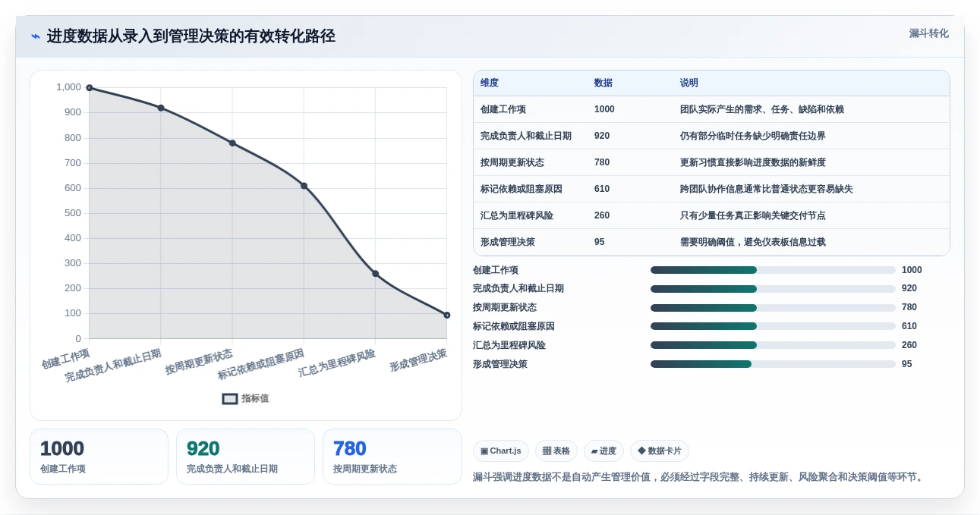Screen dimensions: 980x515
Task: Click the 形成管理决策 progress bar
Action: pyautogui.click(x=773, y=364)
